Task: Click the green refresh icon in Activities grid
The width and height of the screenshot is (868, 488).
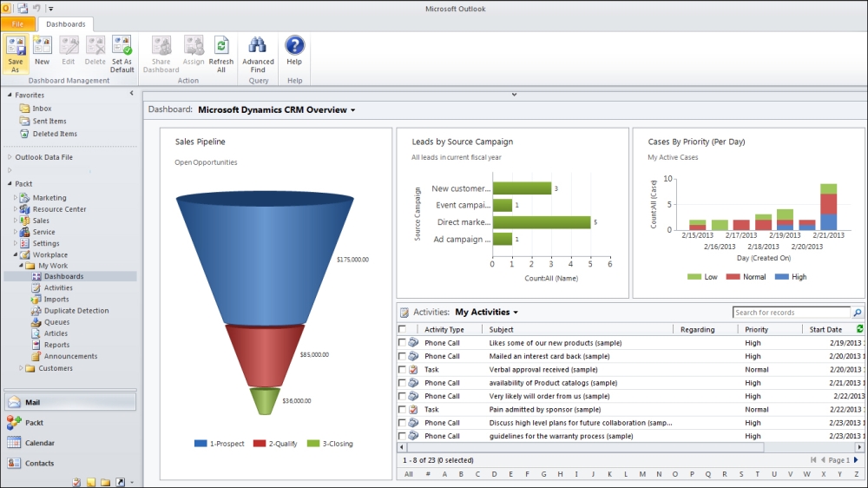Action: [x=859, y=329]
